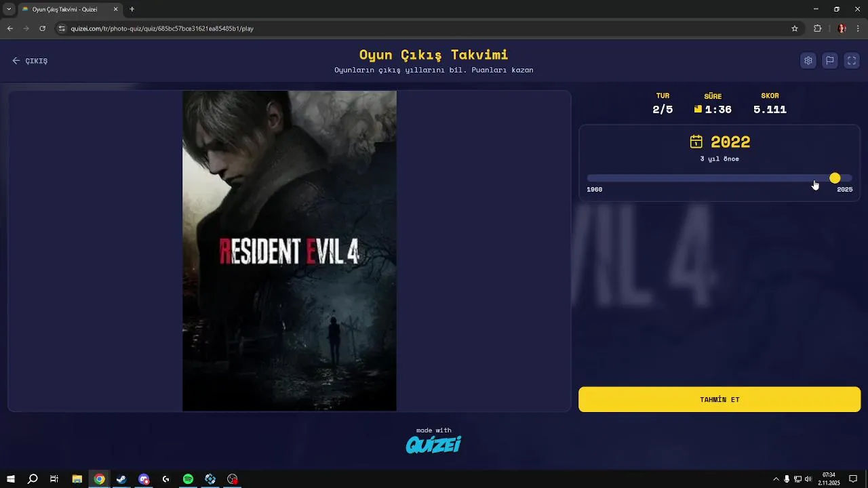The width and height of the screenshot is (868, 488).
Task: Open Task View in taskbar
Action: pos(54,479)
